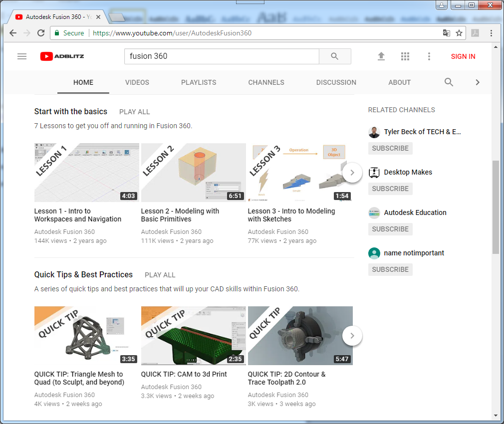Switch to the VIDEOS tab
This screenshot has width=504, height=424.
pos(137,82)
